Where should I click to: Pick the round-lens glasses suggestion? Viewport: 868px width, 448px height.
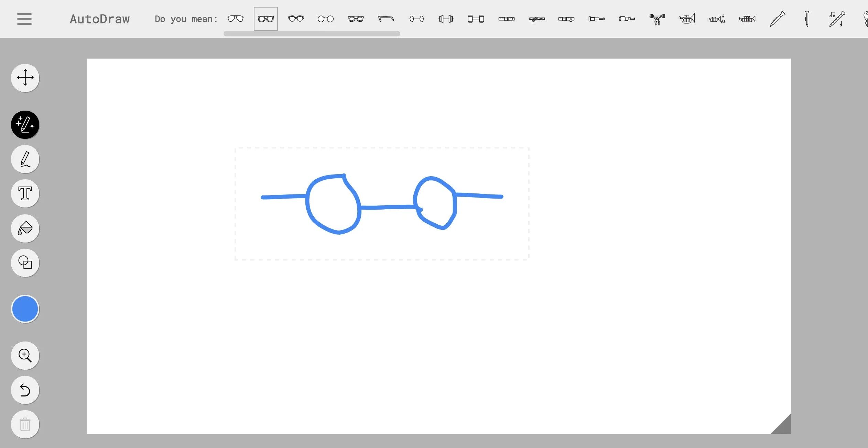tap(326, 19)
